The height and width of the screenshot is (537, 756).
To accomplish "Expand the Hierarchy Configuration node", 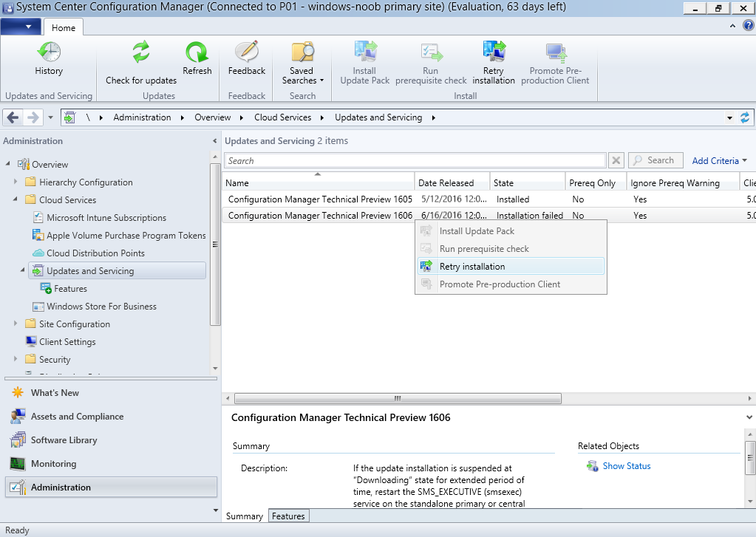I will 16,182.
